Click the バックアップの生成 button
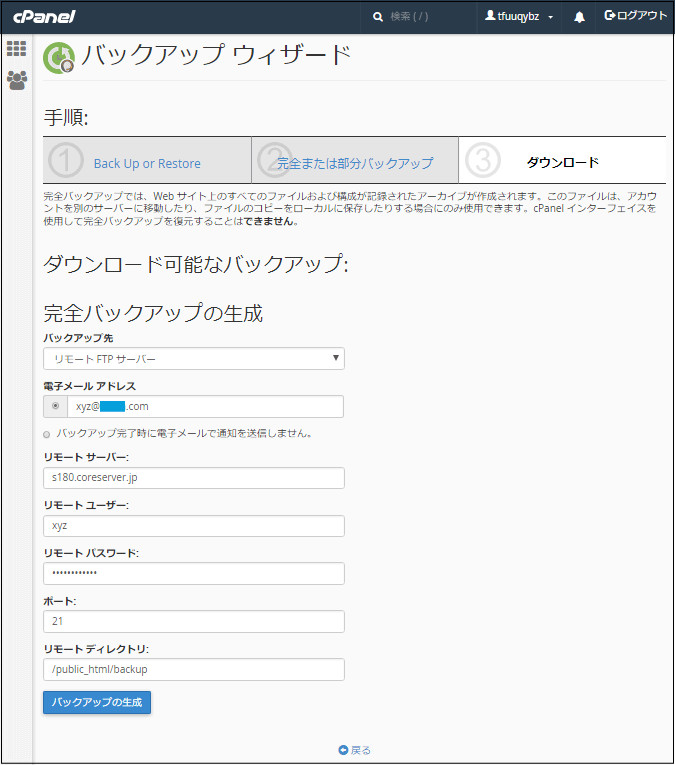 tap(97, 703)
